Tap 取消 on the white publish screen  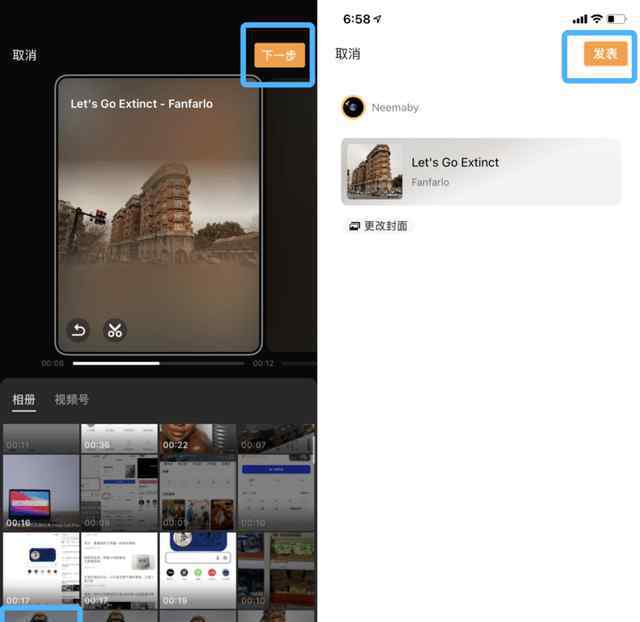point(348,54)
